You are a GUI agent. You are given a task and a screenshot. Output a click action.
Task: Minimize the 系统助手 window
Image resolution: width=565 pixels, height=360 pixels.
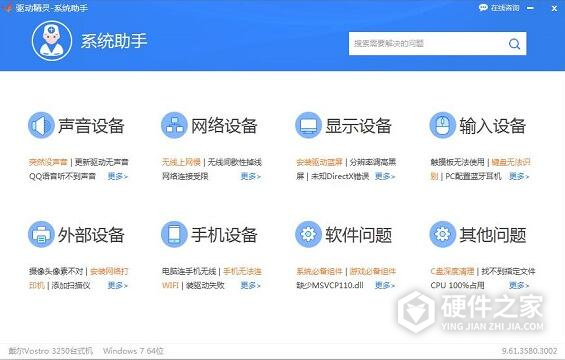pyautogui.click(x=530, y=8)
